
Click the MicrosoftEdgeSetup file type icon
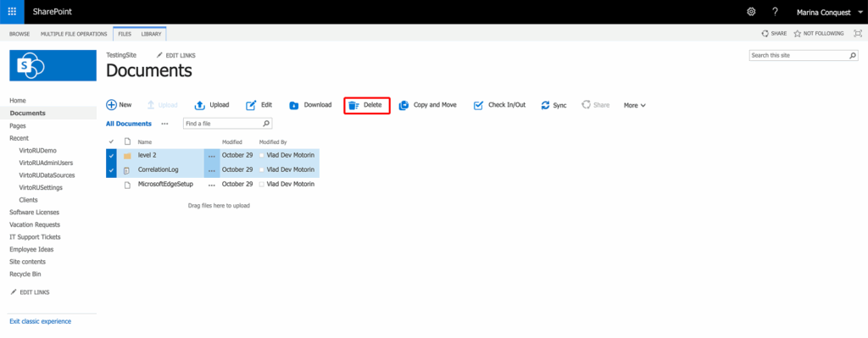127,185
